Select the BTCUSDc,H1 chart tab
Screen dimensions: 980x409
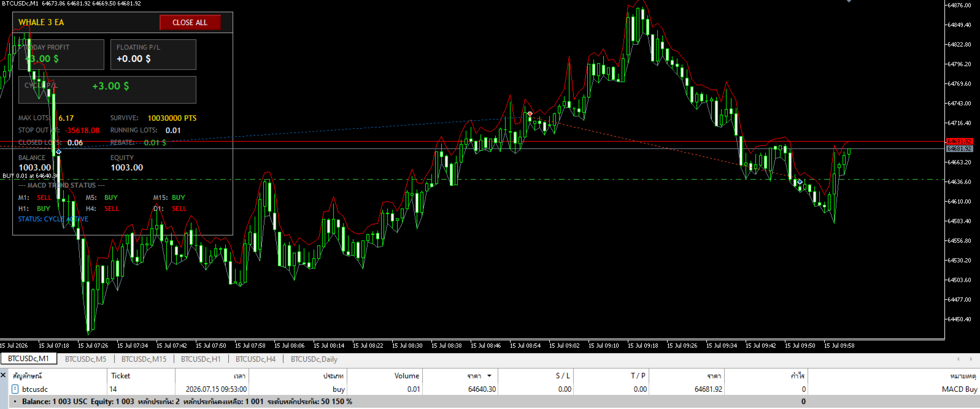tap(201, 359)
